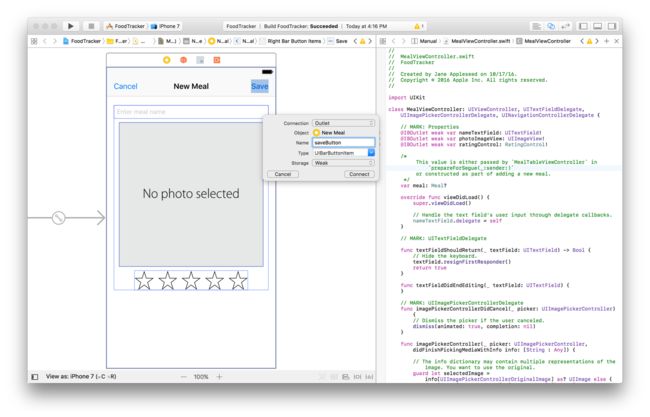The image size is (650, 417).
Task: Switch to the standard editor
Action: [x=536, y=26]
